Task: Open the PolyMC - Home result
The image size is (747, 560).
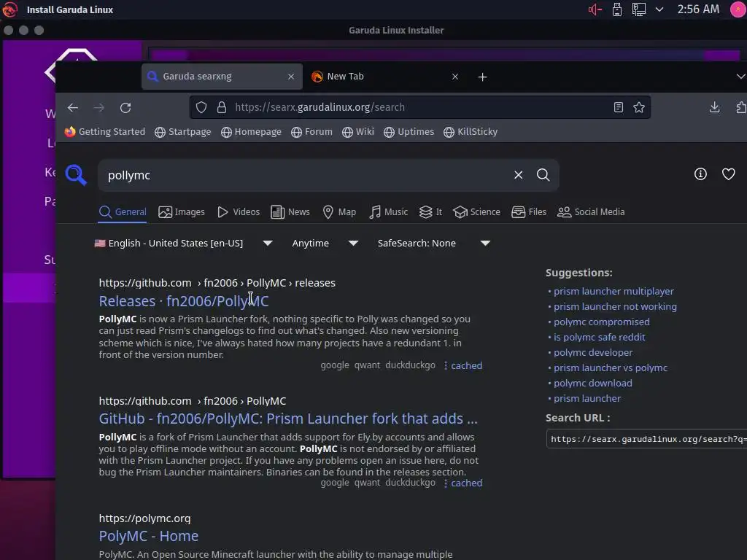Action: click(149, 536)
